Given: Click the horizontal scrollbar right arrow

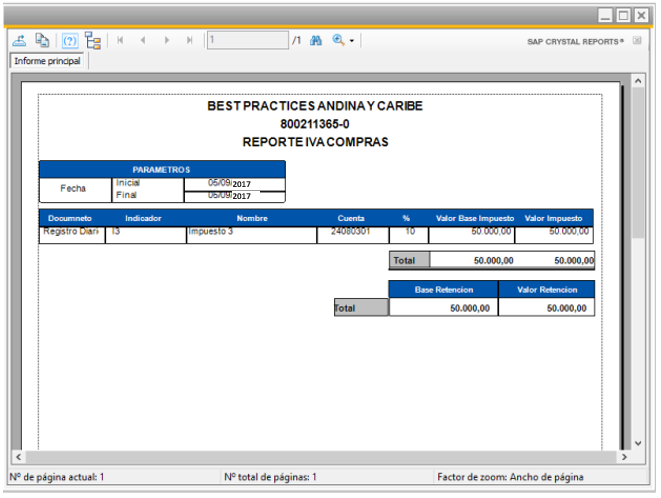Looking at the screenshot, I should point(623,457).
